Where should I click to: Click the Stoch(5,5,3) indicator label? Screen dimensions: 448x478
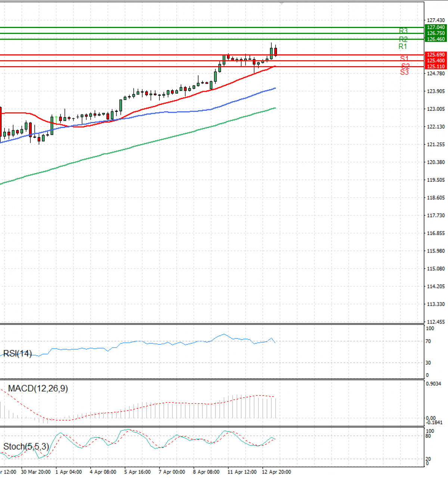tap(26, 446)
